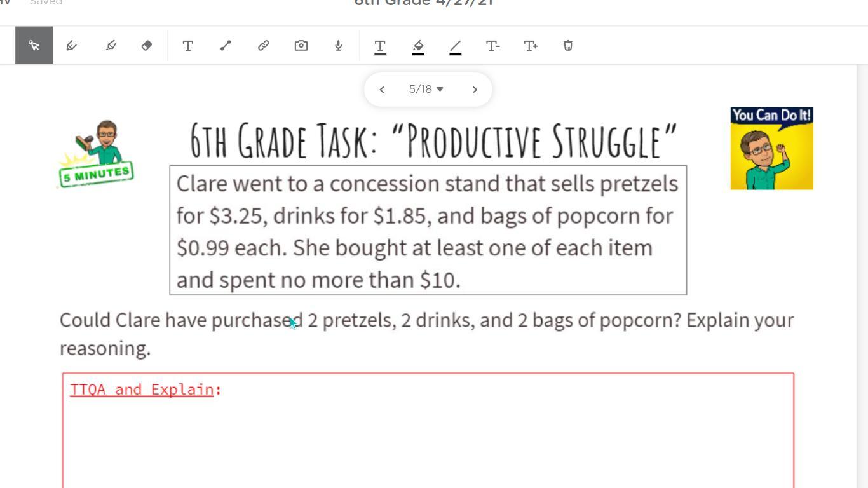
Task: Click the "Could Clare have purchased" question
Action: coord(426,334)
